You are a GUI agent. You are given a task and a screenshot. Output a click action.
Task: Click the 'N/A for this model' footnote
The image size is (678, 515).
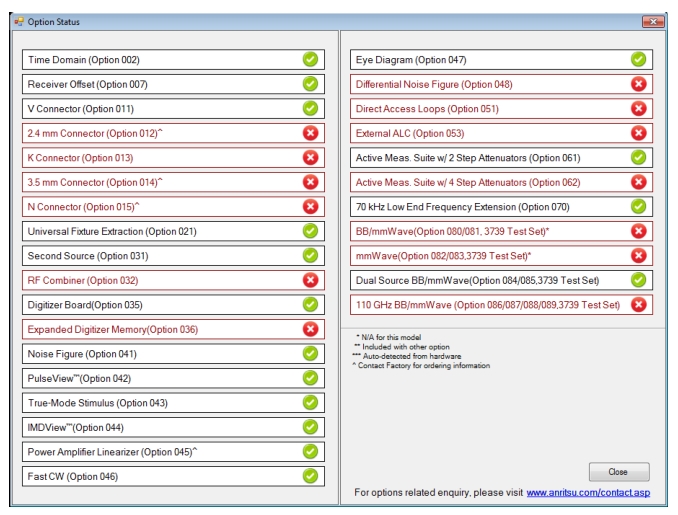[391, 337]
